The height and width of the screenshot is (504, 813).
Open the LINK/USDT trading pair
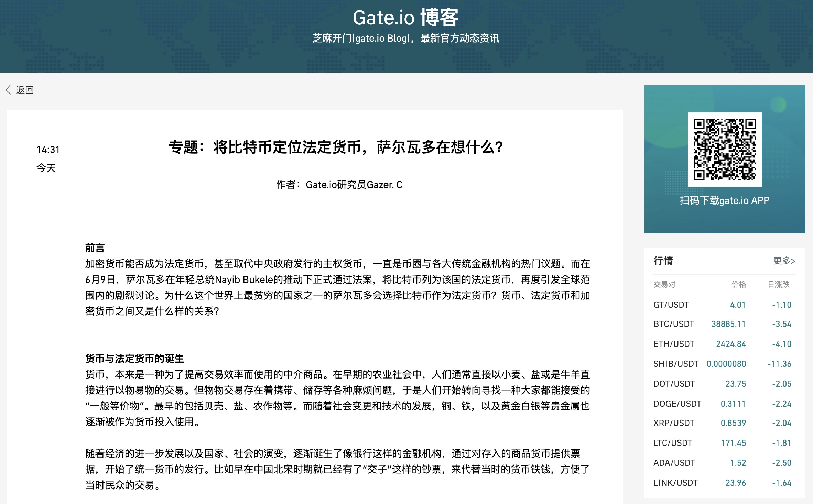point(675,483)
